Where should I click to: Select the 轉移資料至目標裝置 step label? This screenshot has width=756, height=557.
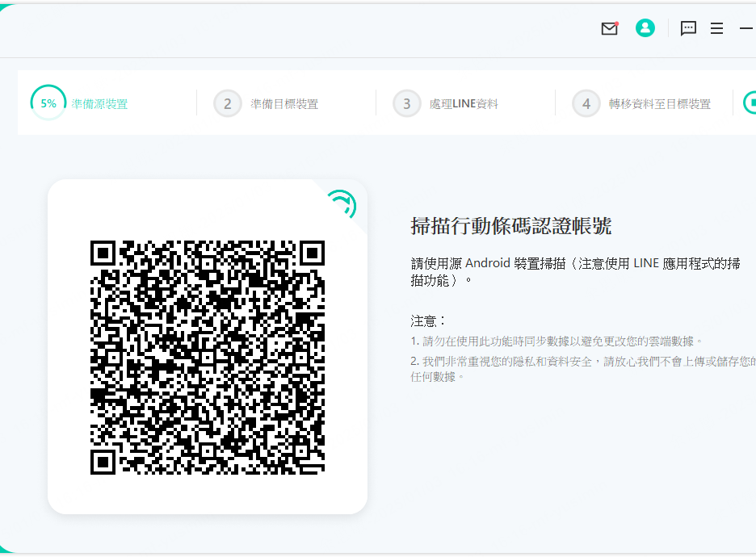(660, 104)
